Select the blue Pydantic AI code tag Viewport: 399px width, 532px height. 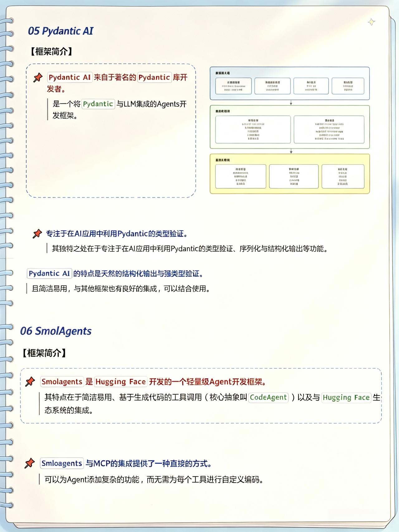(x=50, y=273)
